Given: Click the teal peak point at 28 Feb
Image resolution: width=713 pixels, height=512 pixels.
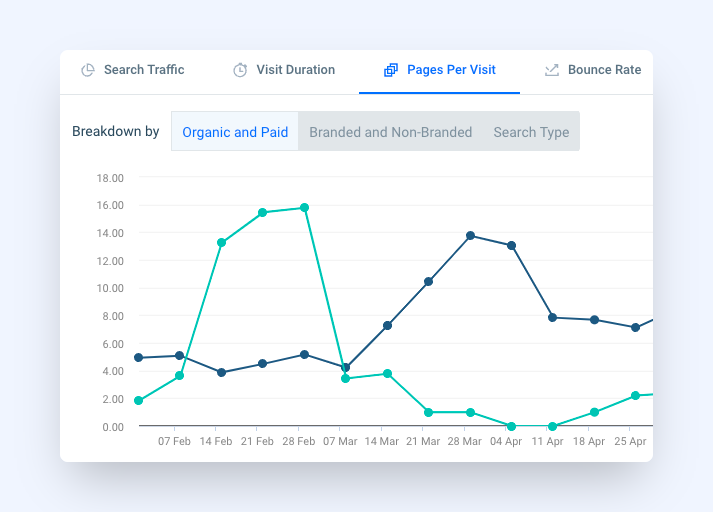Looking at the screenshot, I should [x=305, y=208].
